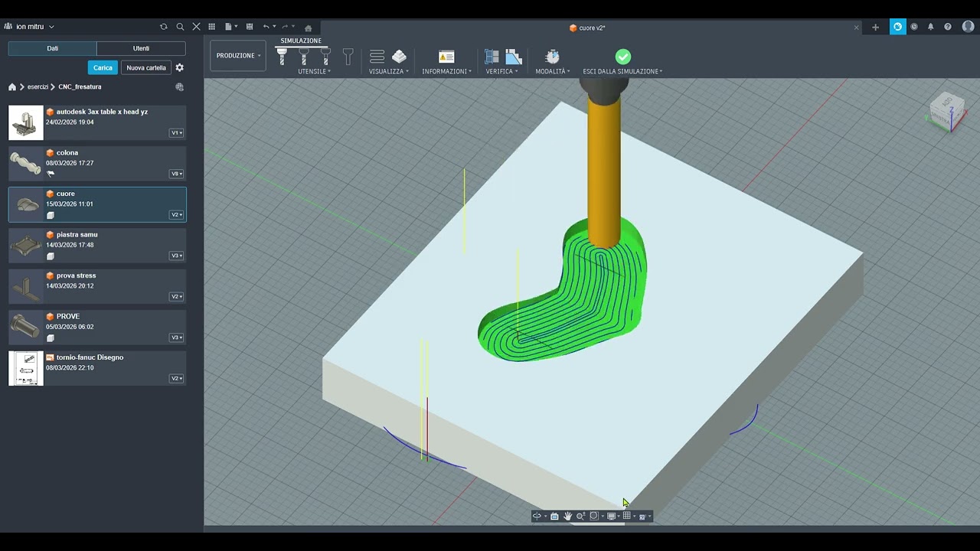This screenshot has width=980, height=551.
Task: Click the tool holder icon in Utensile group
Action: coord(348,57)
